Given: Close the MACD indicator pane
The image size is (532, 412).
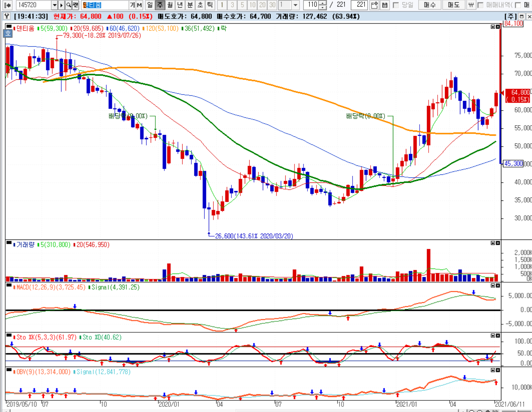Looking at the screenshot, I should (498, 286).
